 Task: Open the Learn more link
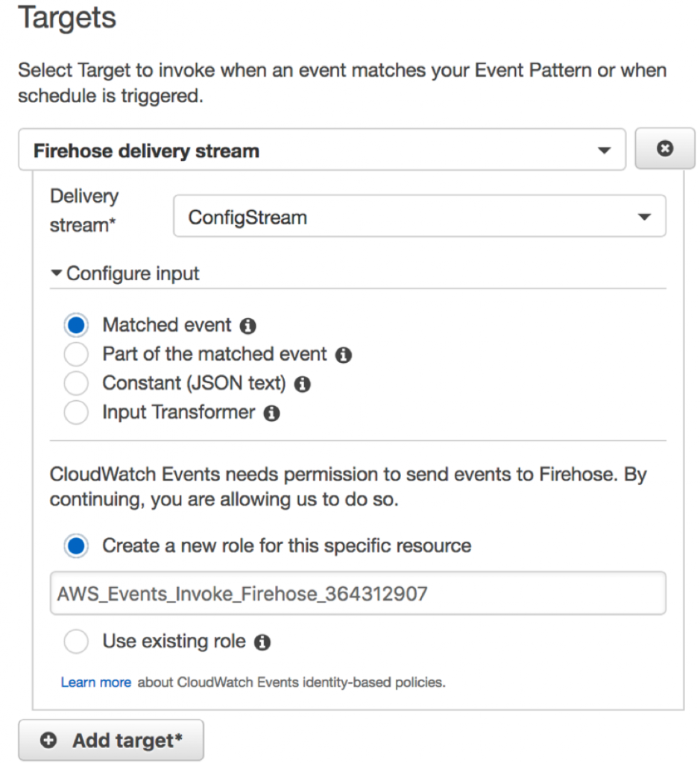95,683
